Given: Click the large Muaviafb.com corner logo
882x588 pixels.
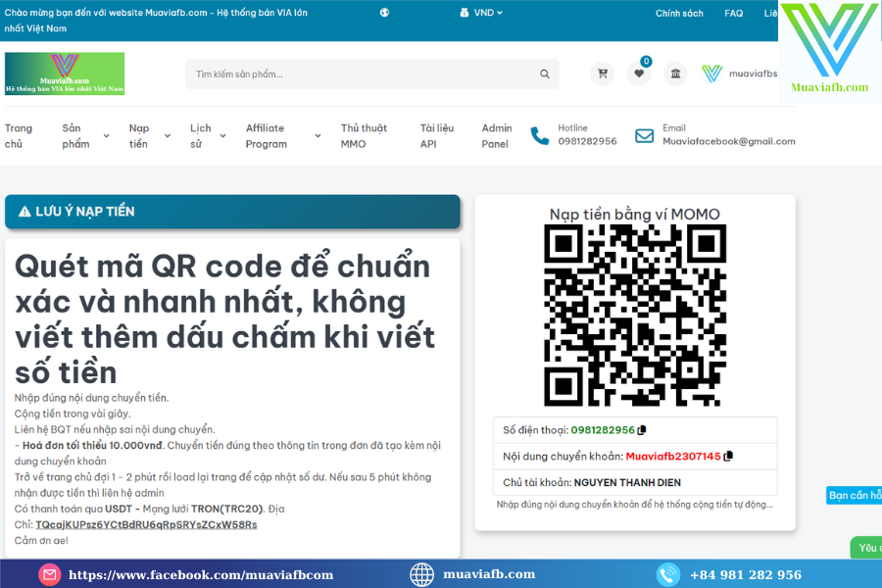Looking at the screenshot, I should 830,50.
